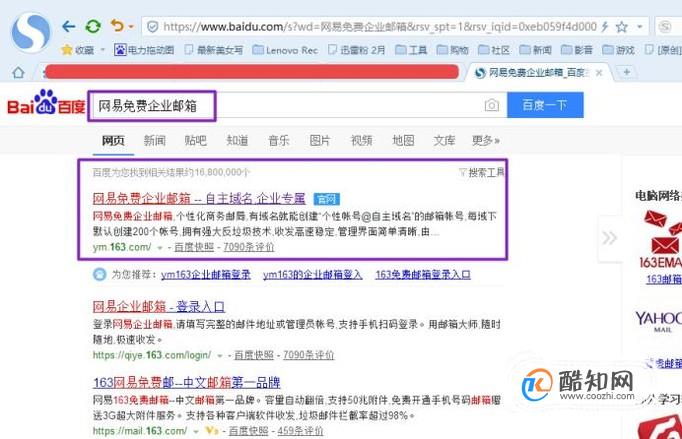Open 工具 bookmark folder
682x439 pixels.
411,50
